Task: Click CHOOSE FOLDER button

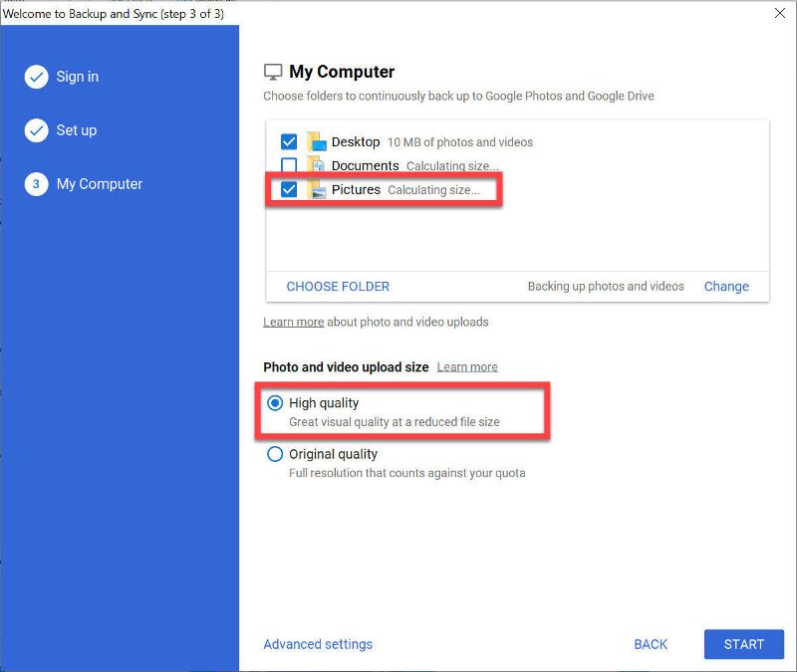Action: (338, 287)
